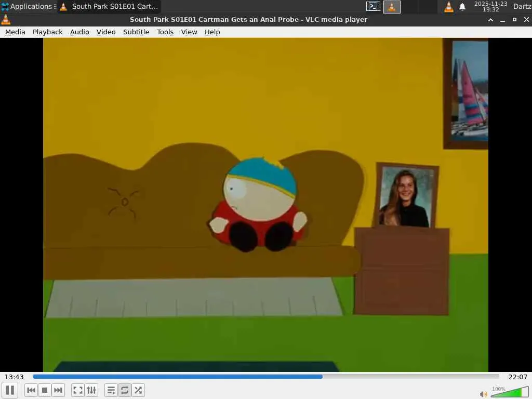Toggle random shuffle playback
Screen dimensions: 532x399
pos(138,390)
